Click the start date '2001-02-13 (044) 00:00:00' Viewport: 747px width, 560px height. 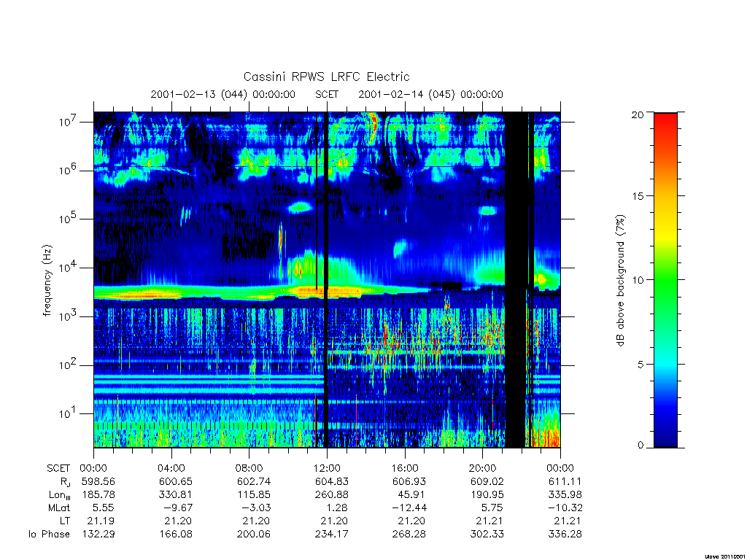coord(223,94)
